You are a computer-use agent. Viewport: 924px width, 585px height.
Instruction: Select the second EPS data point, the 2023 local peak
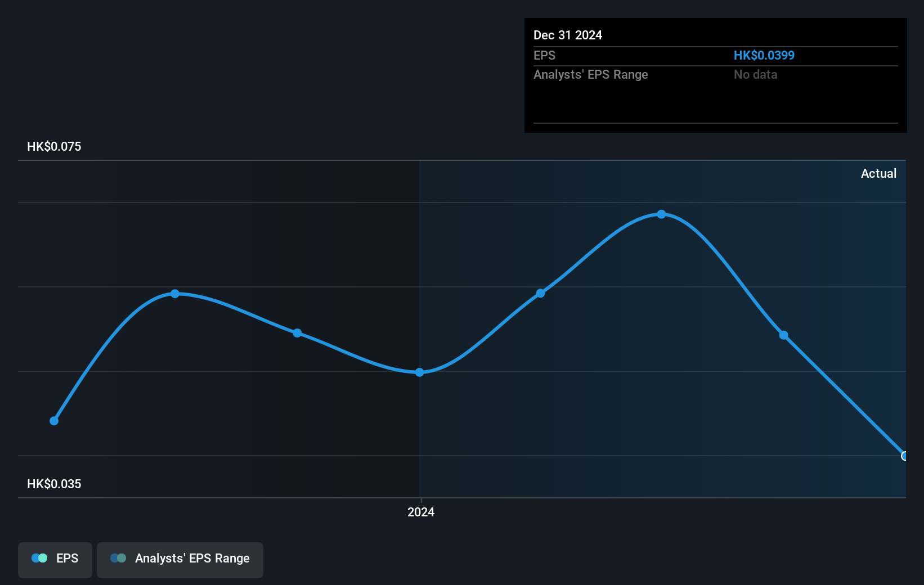[175, 294]
